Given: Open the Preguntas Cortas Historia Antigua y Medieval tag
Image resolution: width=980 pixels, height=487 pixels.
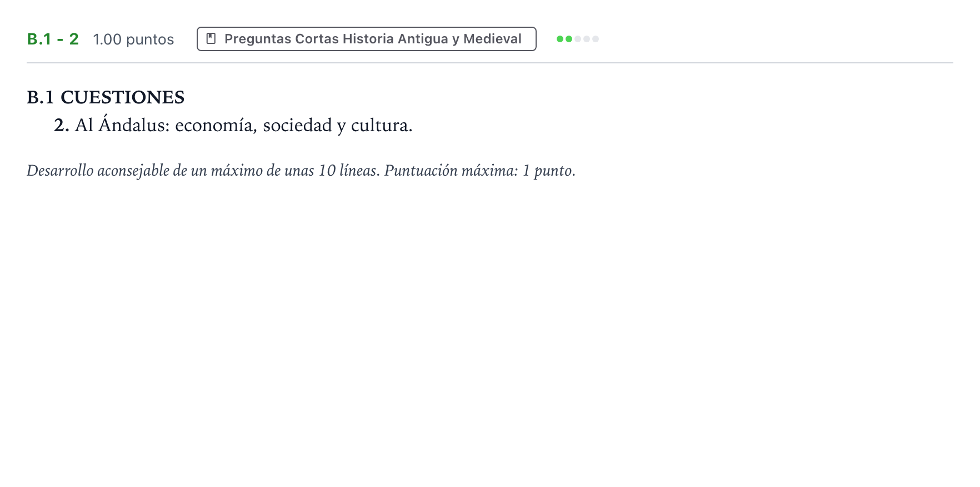Looking at the screenshot, I should (366, 39).
